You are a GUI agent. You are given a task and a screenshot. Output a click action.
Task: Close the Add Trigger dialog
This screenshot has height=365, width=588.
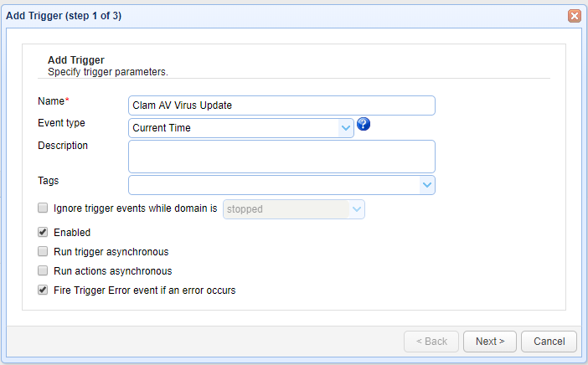click(x=574, y=15)
